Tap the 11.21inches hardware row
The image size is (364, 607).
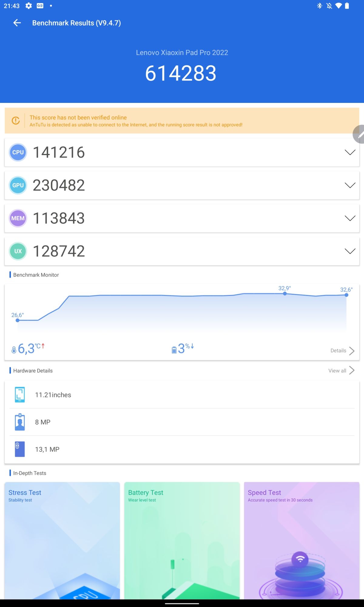182,395
